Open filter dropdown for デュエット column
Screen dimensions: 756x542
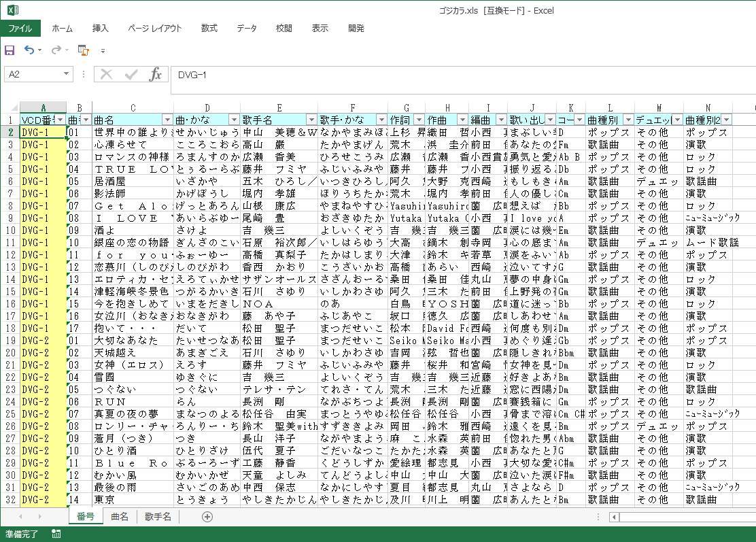(x=677, y=120)
